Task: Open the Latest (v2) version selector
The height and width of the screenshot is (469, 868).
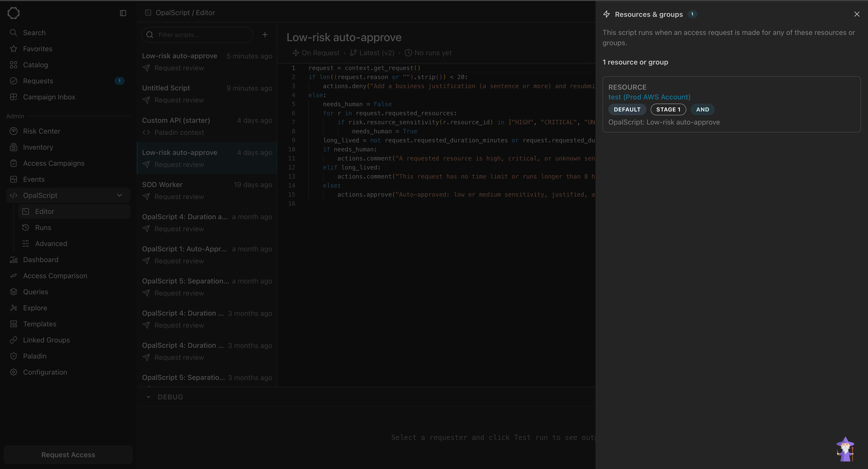Action: [x=372, y=53]
